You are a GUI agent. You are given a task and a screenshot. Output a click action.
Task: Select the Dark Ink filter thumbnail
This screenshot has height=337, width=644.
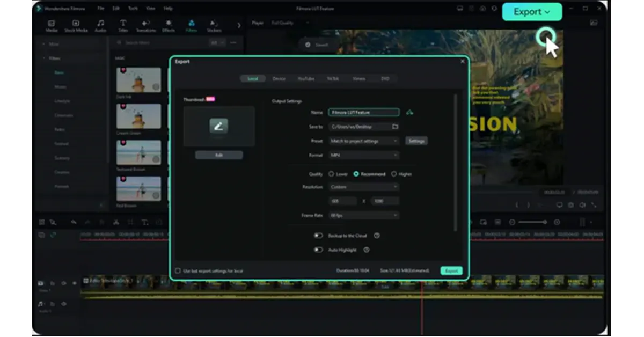pos(138,80)
